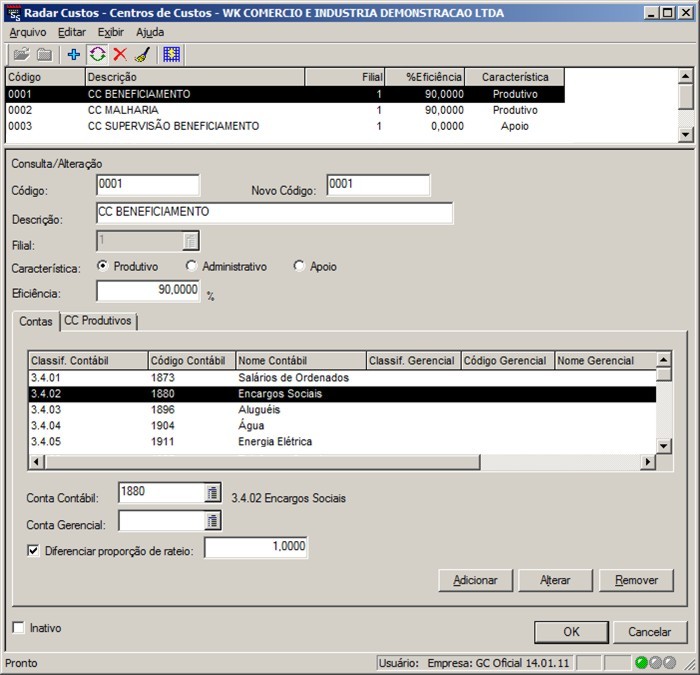Switch to the CC Produtivos tab
Screen dimensions: 700x675
click(x=98, y=321)
